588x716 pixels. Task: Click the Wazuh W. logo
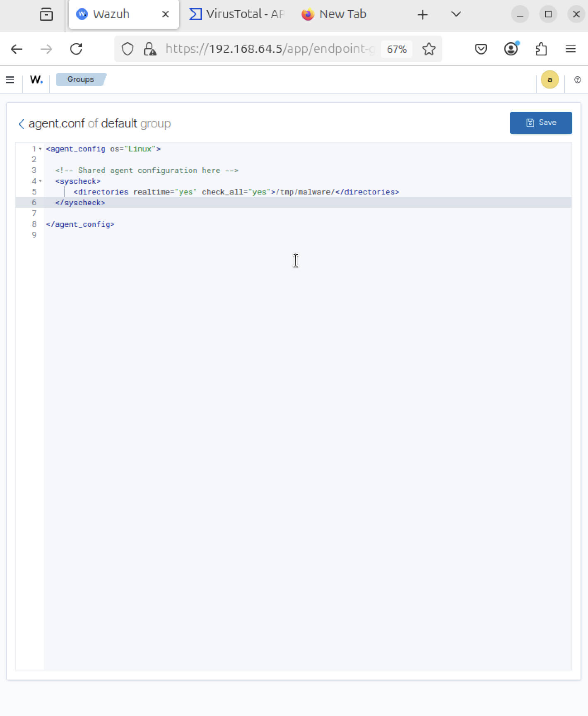[36, 79]
